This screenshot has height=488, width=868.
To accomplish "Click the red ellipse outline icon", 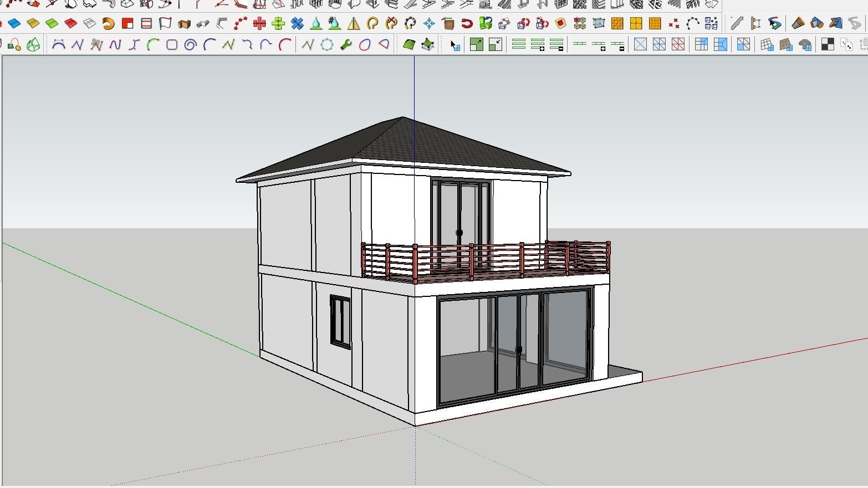I will 365,44.
